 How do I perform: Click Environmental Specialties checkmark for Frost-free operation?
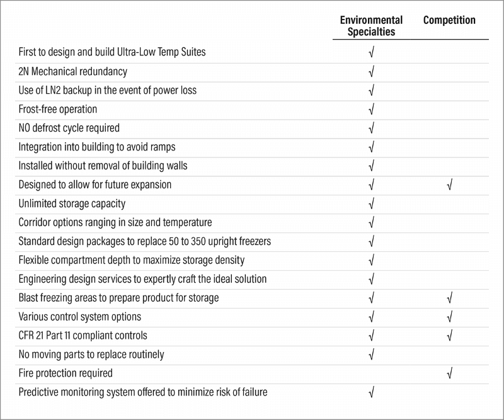point(371,110)
